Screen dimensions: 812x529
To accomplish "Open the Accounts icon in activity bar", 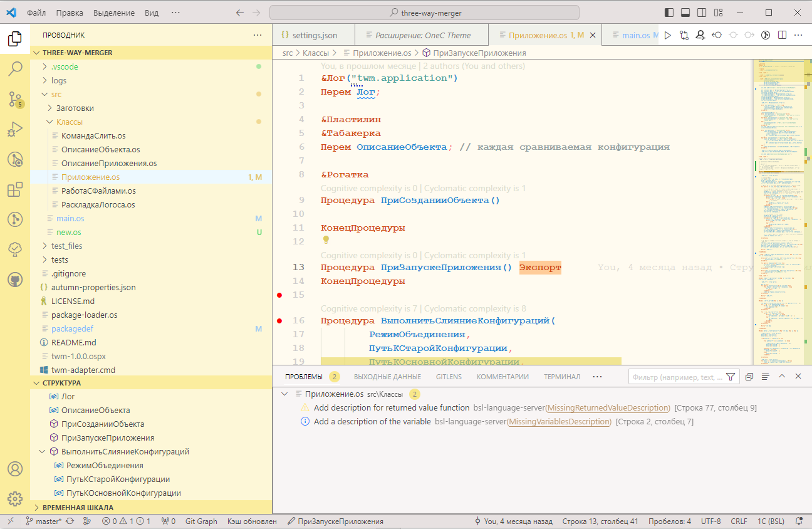I will [x=15, y=469].
